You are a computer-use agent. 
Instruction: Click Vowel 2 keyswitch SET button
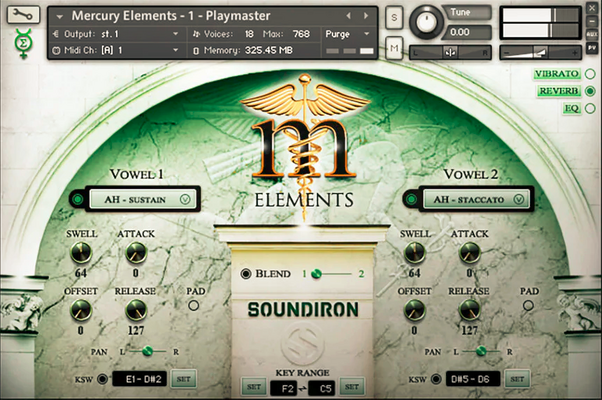click(x=517, y=379)
